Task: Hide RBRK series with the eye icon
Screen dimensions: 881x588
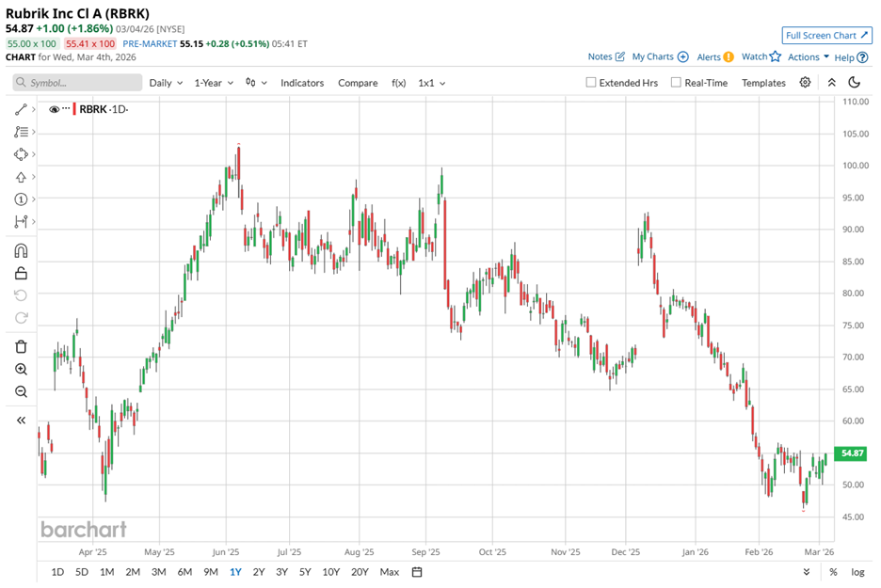Action: pyautogui.click(x=55, y=109)
